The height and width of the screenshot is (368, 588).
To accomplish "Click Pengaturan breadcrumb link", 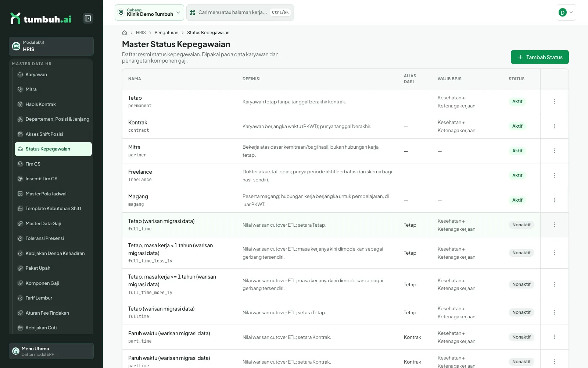I will tap(166, 33).
